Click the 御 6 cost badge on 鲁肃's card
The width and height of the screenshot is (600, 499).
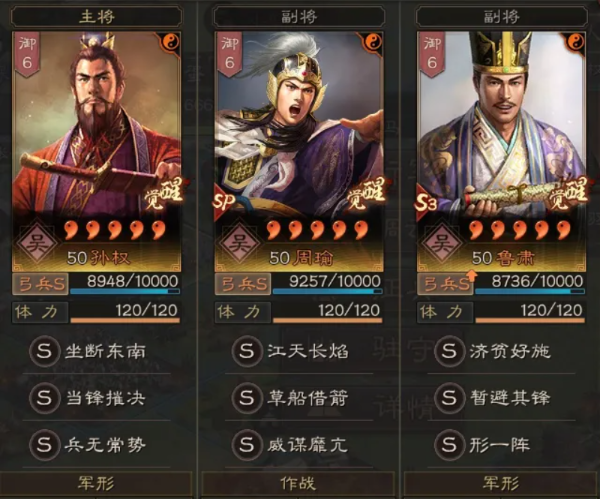coord(432,54)
